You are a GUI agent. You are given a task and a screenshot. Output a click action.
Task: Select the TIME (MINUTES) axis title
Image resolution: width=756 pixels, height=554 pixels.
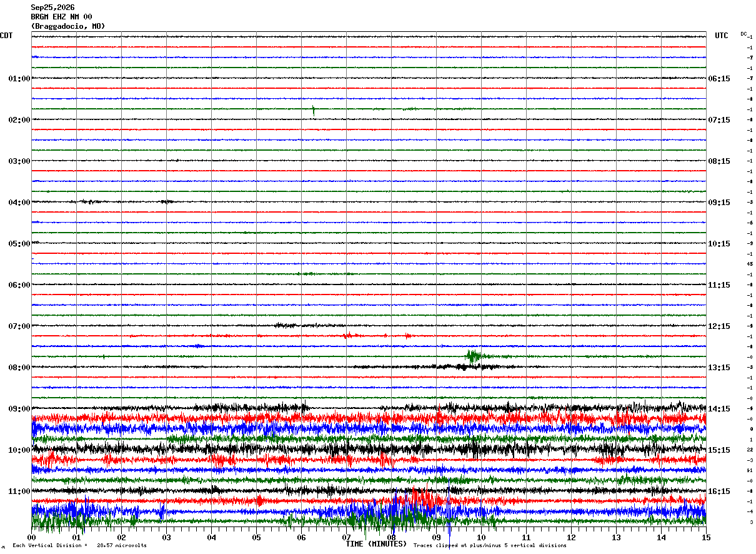(x=376, y=544)
